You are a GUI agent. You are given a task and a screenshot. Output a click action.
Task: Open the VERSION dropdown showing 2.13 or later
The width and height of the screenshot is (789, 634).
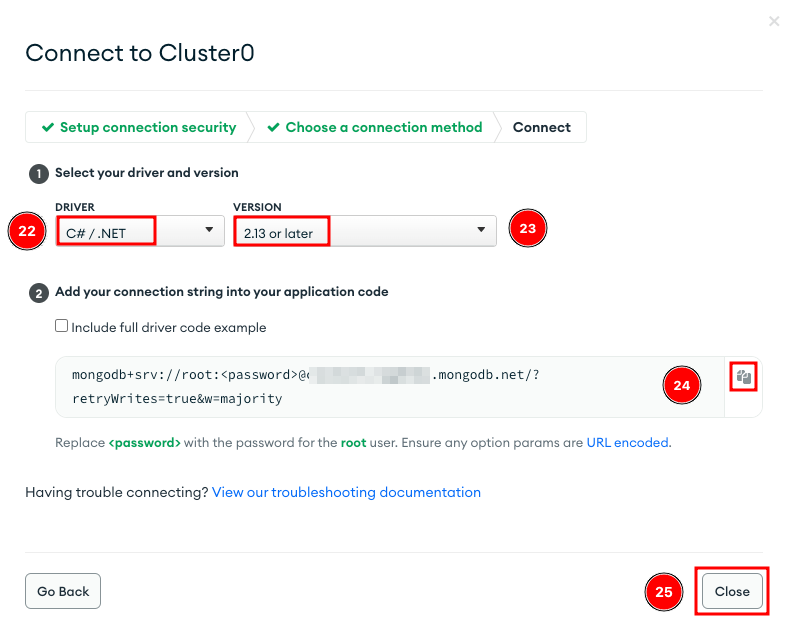pyautogui.click(x=365, y=231)
